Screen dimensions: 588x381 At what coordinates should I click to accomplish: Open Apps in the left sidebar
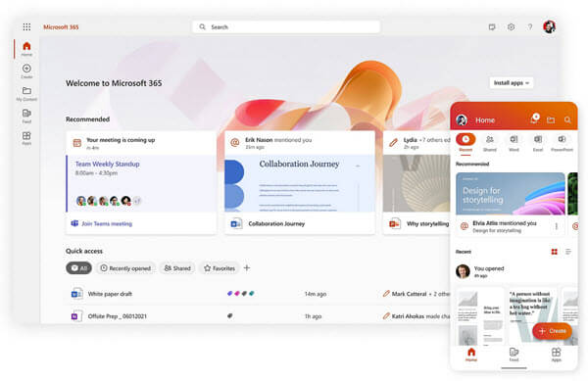coord(26,138)
